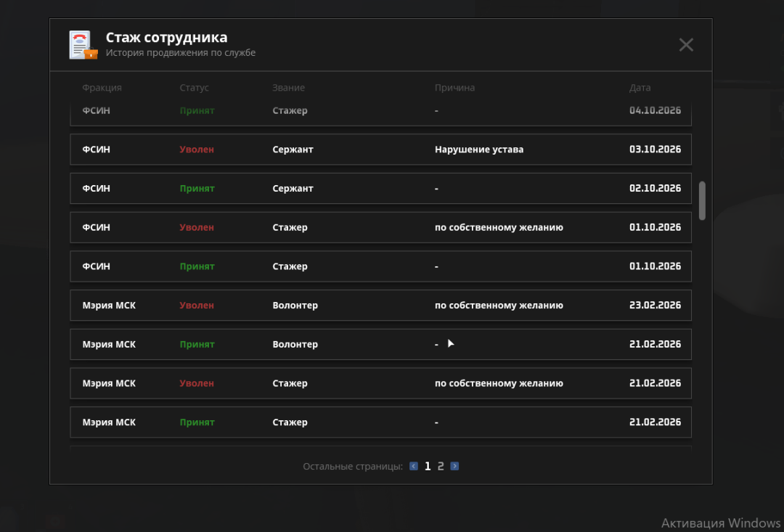Click 'Волонтер' in the Принят row
The image size is (784, 532).
click(x=295, y=345)
